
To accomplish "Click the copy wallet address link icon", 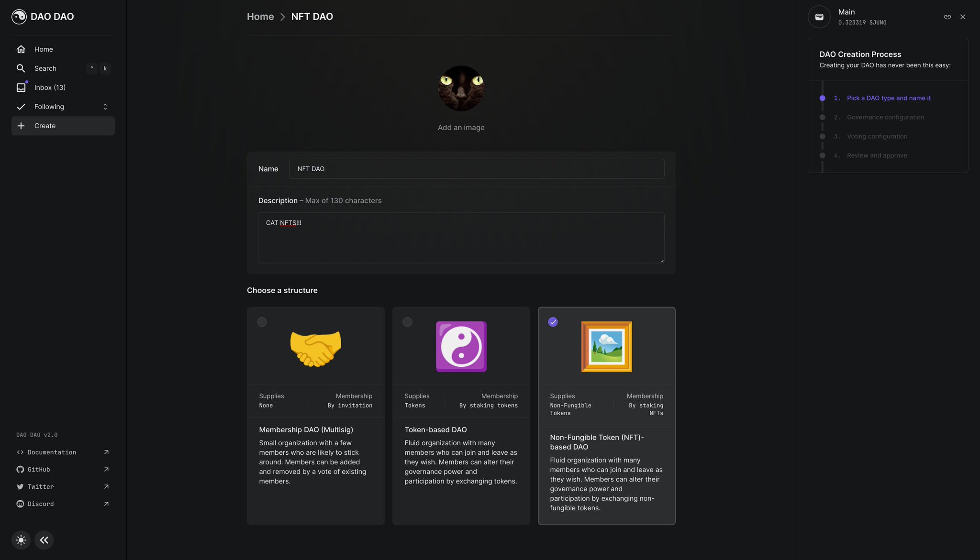I will [x=947, y=17].
